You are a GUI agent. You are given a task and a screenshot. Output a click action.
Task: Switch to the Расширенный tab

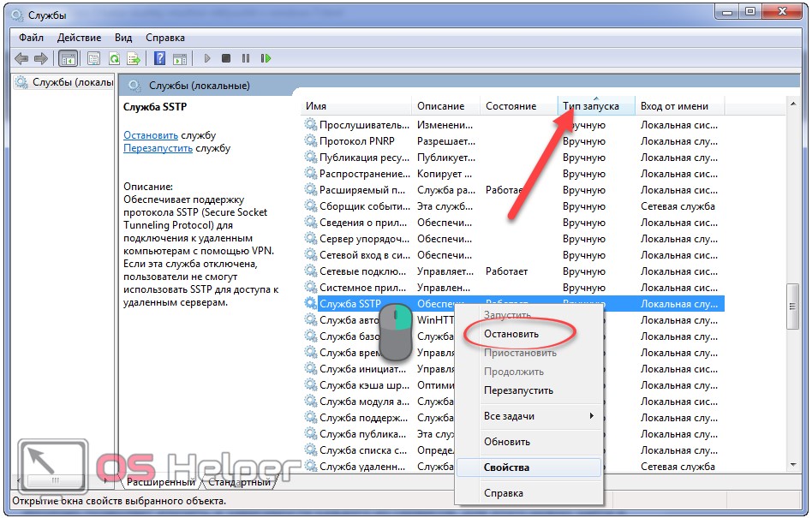(x=160, y=482)
